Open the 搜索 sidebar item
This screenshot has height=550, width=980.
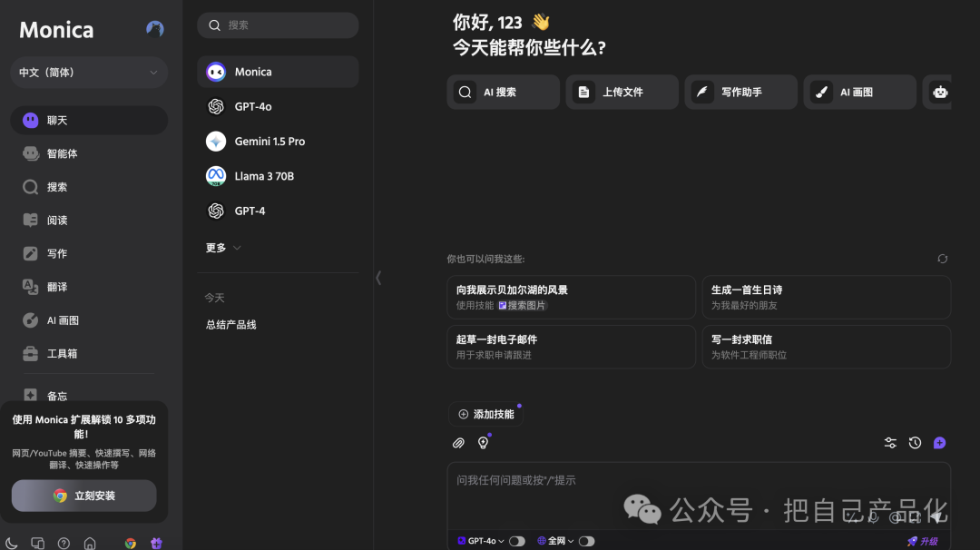(x=89, y=187)
